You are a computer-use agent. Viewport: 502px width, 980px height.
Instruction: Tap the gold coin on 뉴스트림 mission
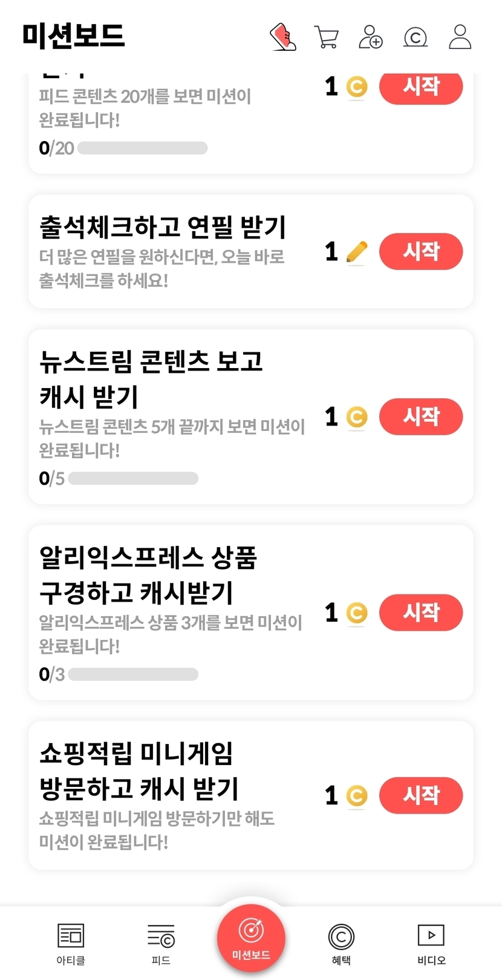(357, 417)
